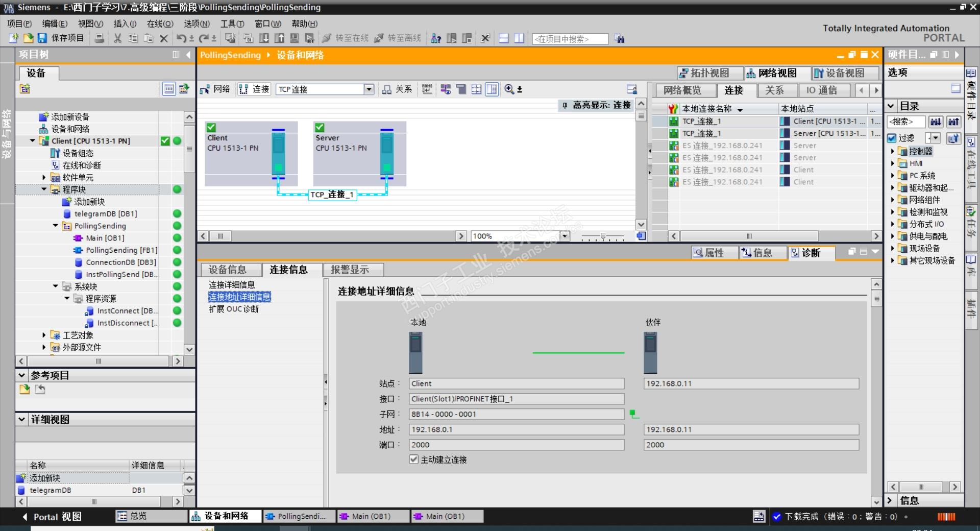The width and height of the screenshot is (980, 531).
Task: Click the split editor space vertically icon
Action: tap(519, 38)
